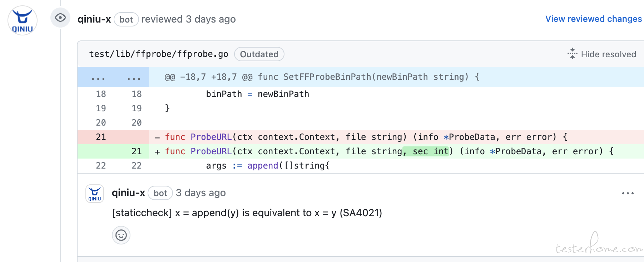644x262 pixels.
Task: Click the Outdated label
Action: [x=259, y=54]
